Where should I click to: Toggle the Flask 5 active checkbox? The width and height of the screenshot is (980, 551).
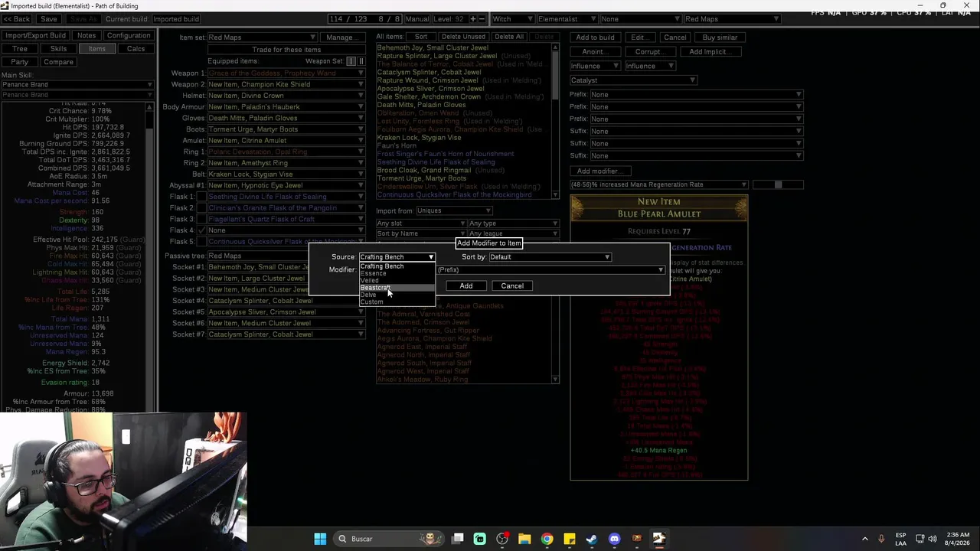coord(201,242)
